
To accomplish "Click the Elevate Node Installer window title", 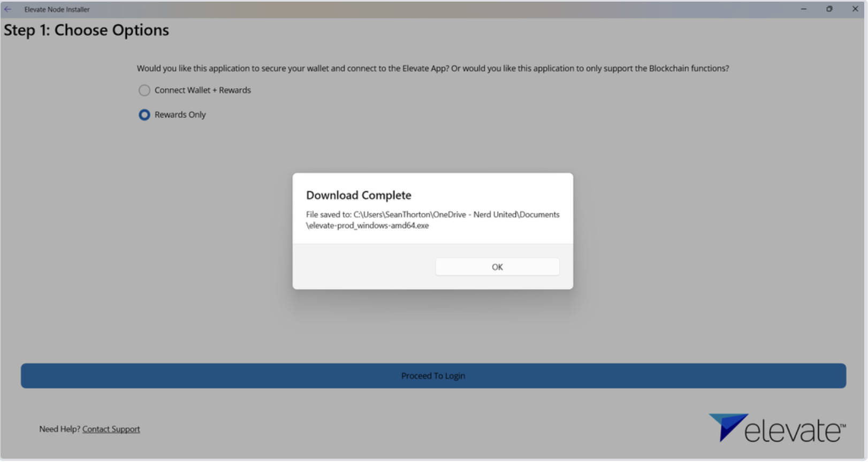I will pos(57,9).
